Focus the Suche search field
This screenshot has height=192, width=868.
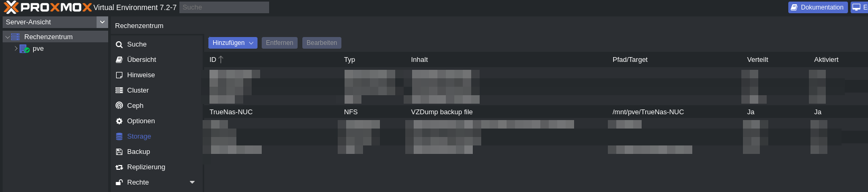224,7
